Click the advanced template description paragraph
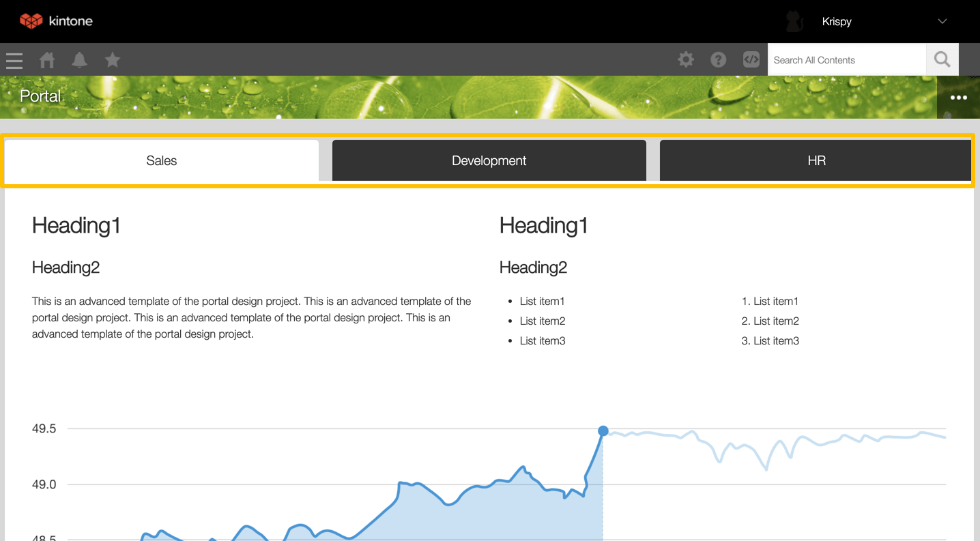Image resolution: width=980 pixels, height=541 pixels. (252, 317)
